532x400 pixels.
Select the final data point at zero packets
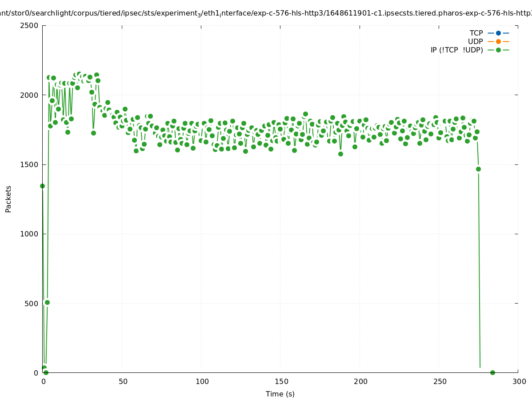(x=492, y=372)
